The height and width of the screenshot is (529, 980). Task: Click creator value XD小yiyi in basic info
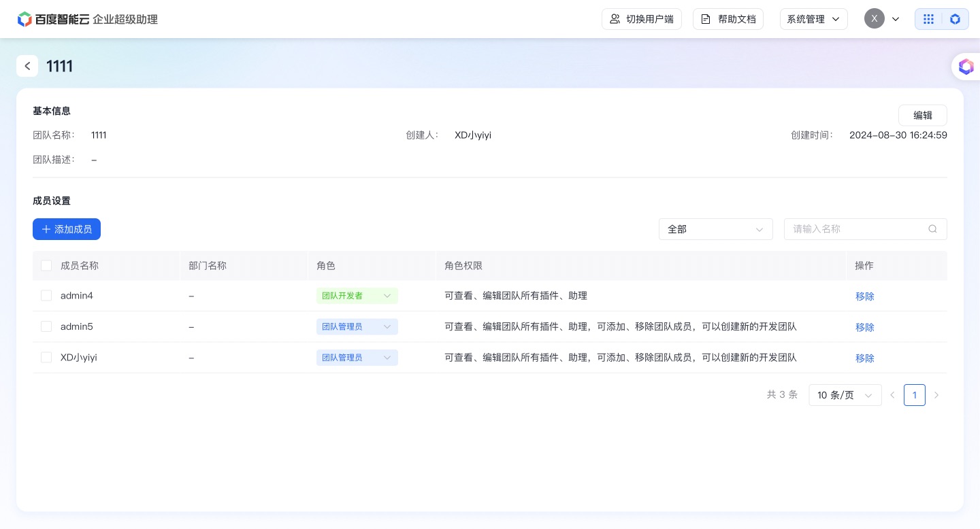pyautogui.click(x=473, y=135)
